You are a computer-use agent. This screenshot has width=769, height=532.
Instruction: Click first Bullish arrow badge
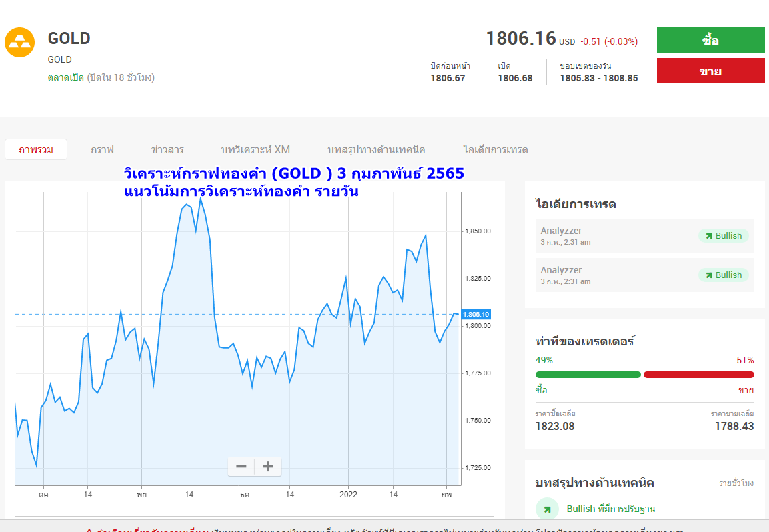coord(724,235)
